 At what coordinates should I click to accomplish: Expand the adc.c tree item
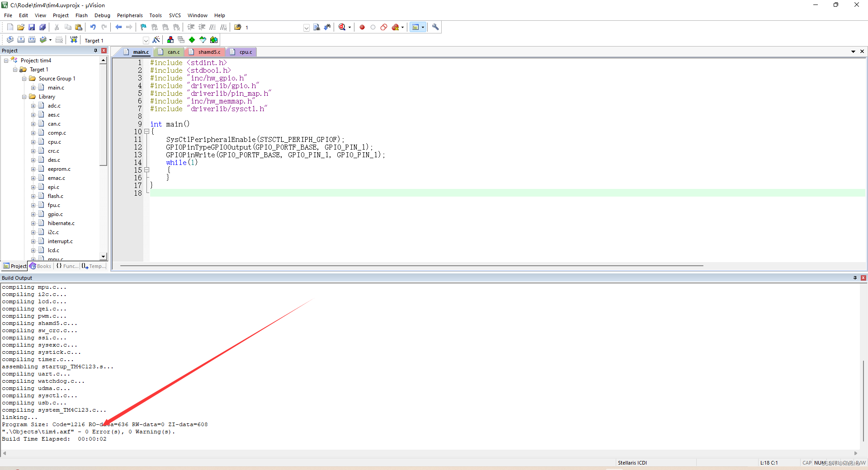[33, 105]
